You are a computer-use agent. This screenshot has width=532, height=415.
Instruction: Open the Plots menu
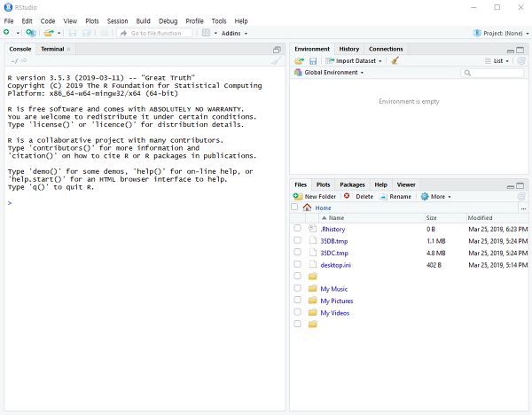pos(92,21)
